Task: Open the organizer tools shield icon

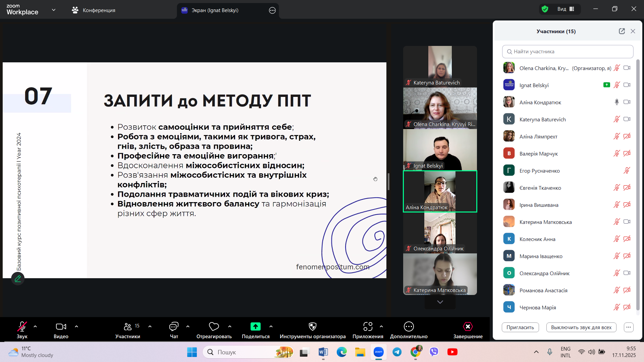Action: click(312, 326)
